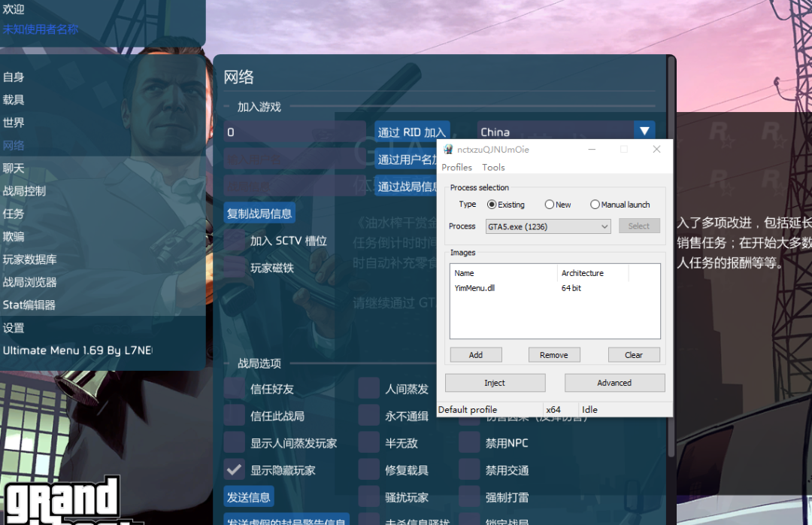Toggle 信任此战局 checkbox

(235, 416)
